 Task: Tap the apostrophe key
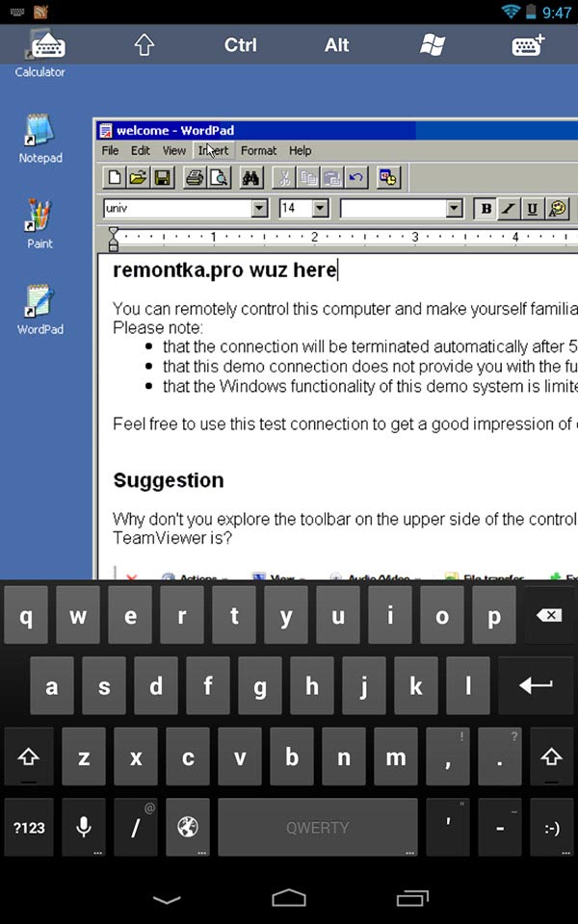448,828
